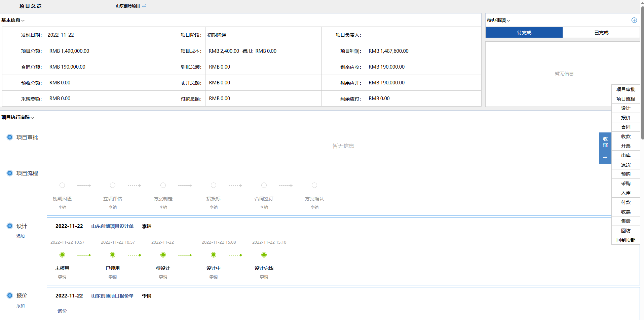
Task: Click the vertical page scrollbar
Action: coord(642,72)
